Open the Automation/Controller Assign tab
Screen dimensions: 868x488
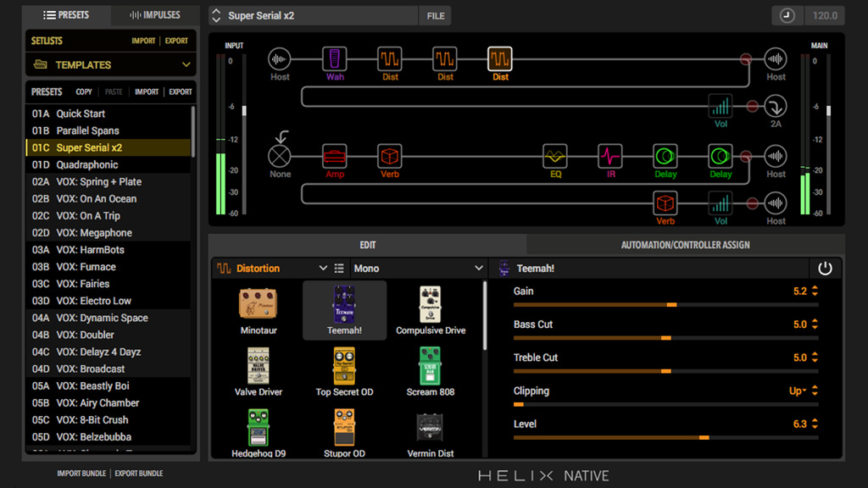tap(685, 245)
